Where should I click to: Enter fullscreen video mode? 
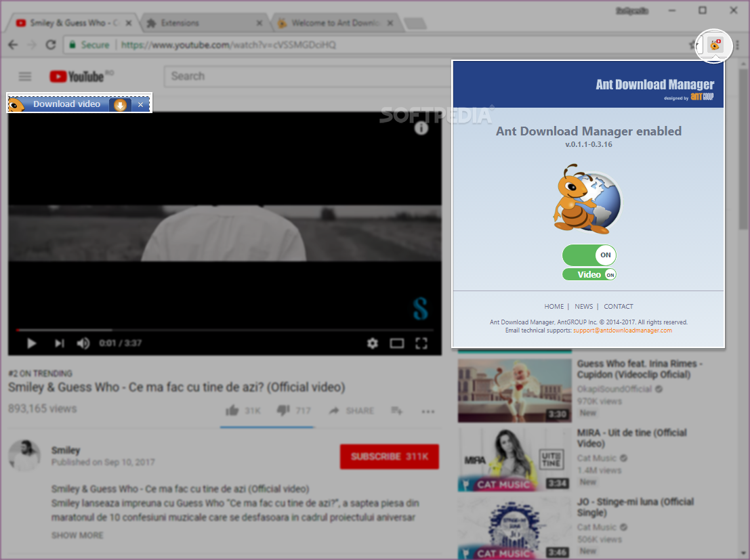point(421,343)
